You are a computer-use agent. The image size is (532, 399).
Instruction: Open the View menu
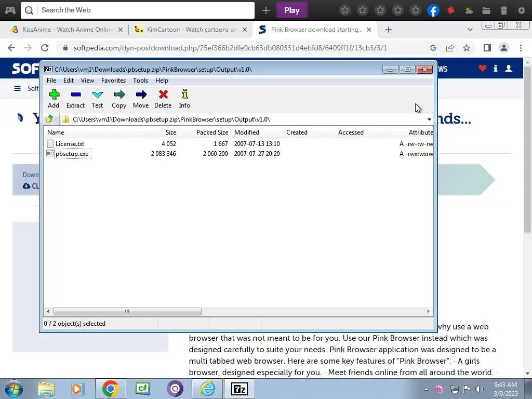[87, 81]
